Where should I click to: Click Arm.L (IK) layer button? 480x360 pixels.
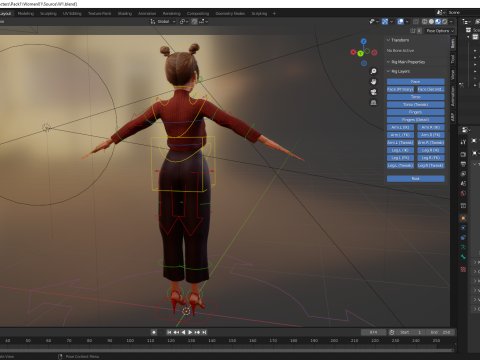(x=400, y=127)
